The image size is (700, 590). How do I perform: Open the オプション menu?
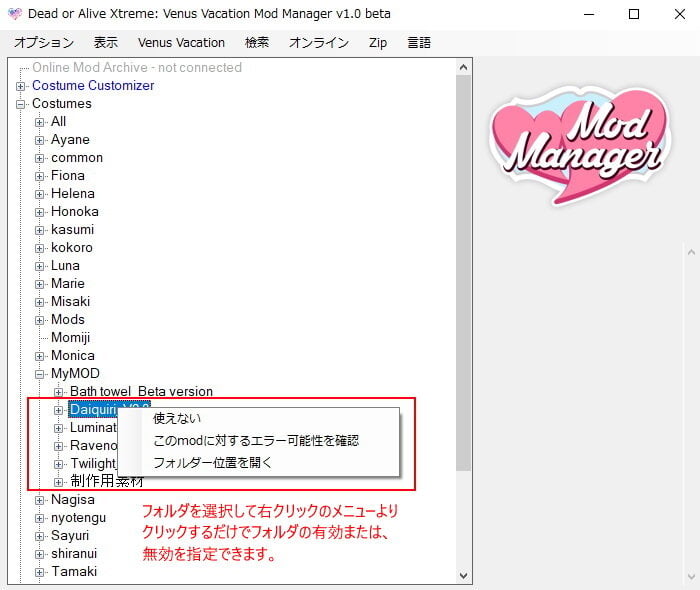[44, 43]
